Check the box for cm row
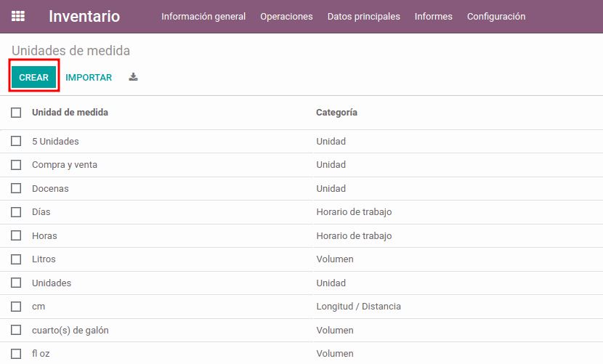This screenshot has width=603, height=364. 16,307
